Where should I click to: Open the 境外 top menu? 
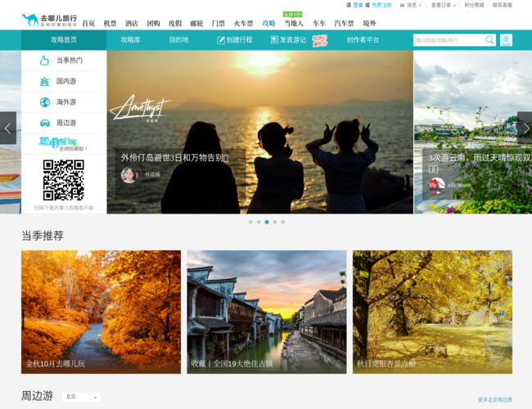coord(369,23)
